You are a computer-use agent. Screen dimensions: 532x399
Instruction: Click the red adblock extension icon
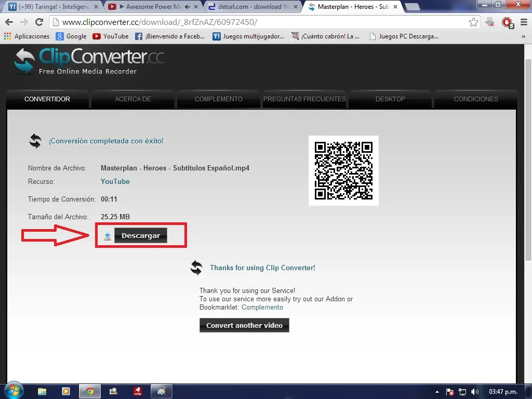coord(507,22)
